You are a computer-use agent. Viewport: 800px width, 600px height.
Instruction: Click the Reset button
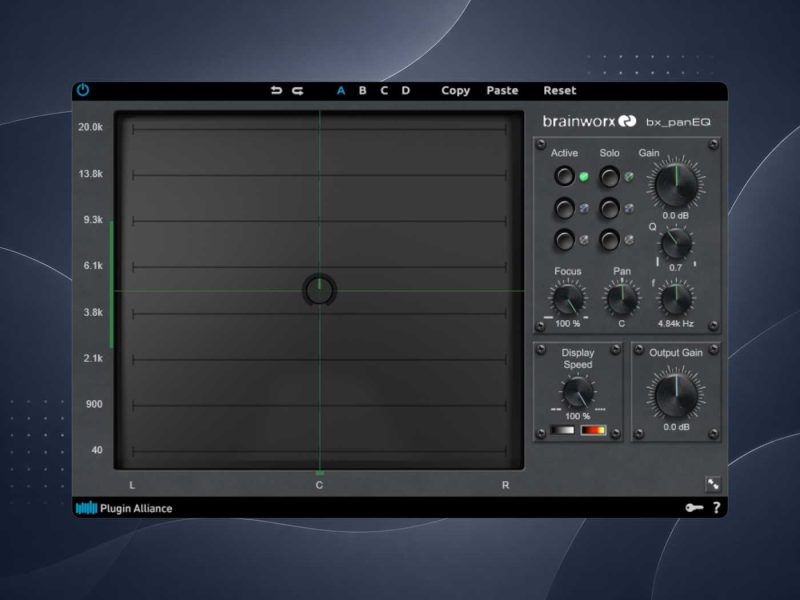pyautogui.click(x=560, y=91)
